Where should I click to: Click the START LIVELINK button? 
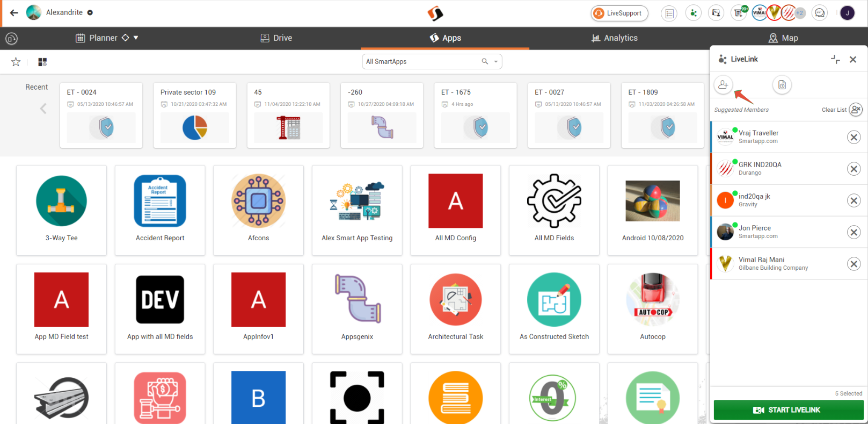[x=788, y=410]
